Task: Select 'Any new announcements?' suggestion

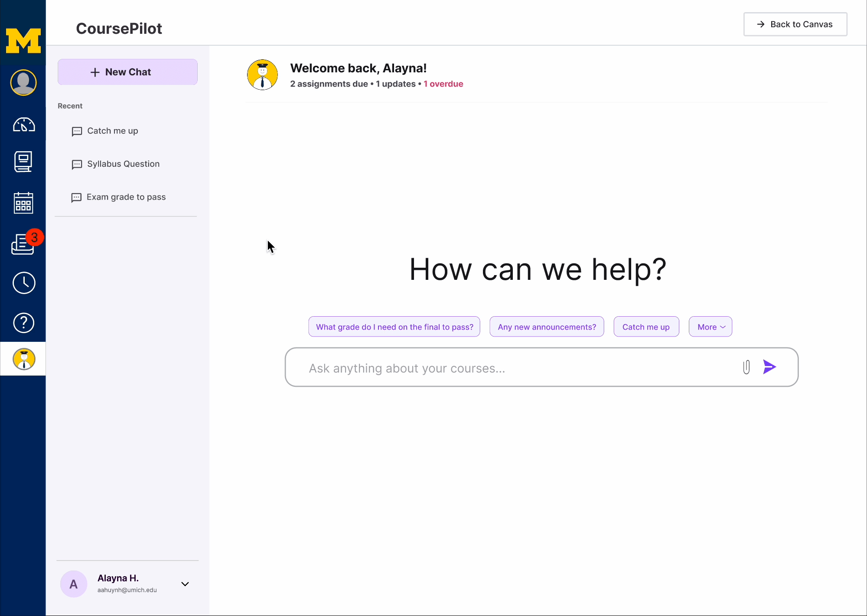Action: tap(547, 327)
